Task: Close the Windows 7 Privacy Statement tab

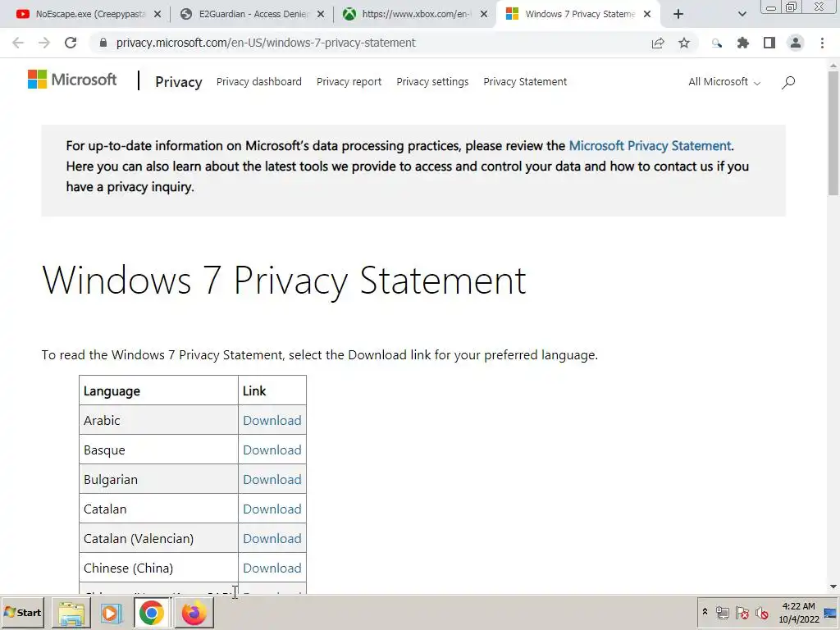Action: [x=647, y=15]
